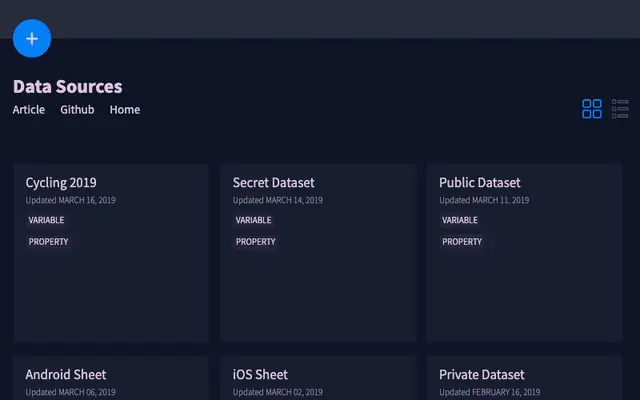The width and height of the screenshot is (640, 400).
Task: Click VARIABLE tag on Secret Dataset
Action: click(253, 220)
